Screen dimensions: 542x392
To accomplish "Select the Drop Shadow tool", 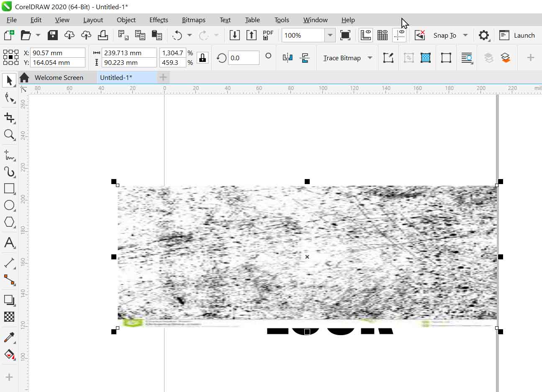I will pyautogui.click(x=9, y=300).
